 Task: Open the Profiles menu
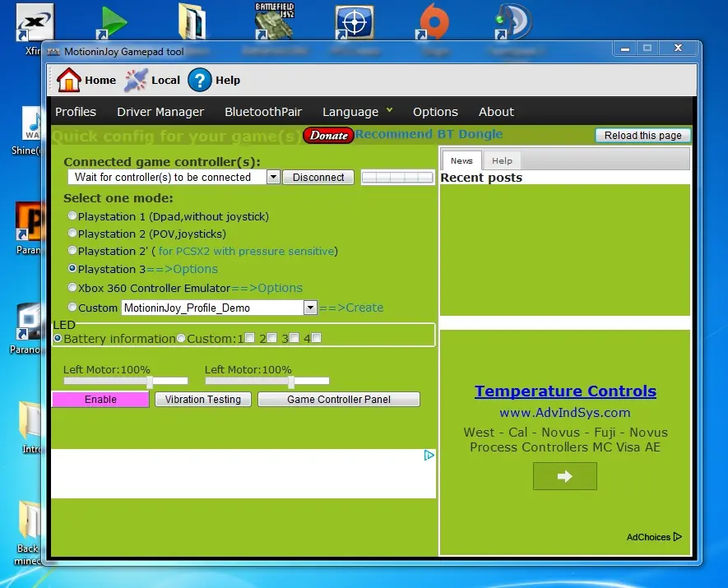point(76,112)
